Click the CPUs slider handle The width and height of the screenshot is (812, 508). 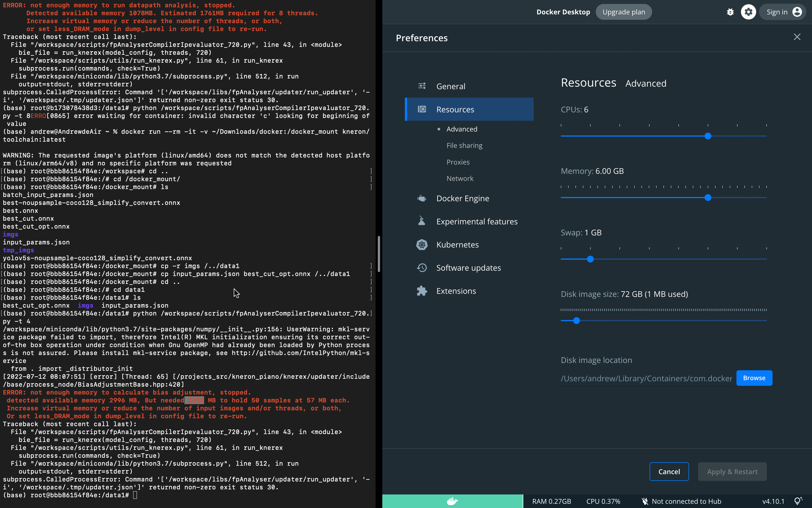pos(708,136)
